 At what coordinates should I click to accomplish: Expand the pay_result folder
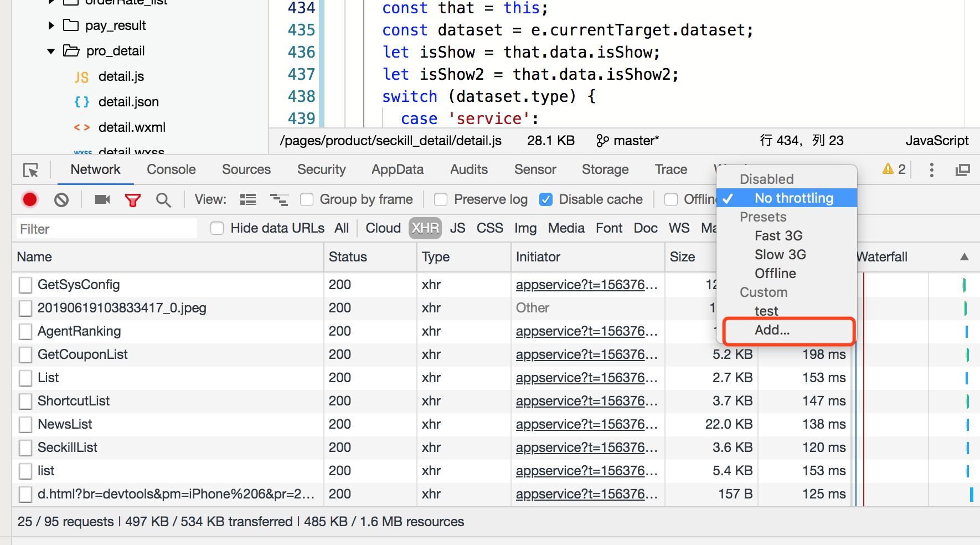click(x=51, y=25)
